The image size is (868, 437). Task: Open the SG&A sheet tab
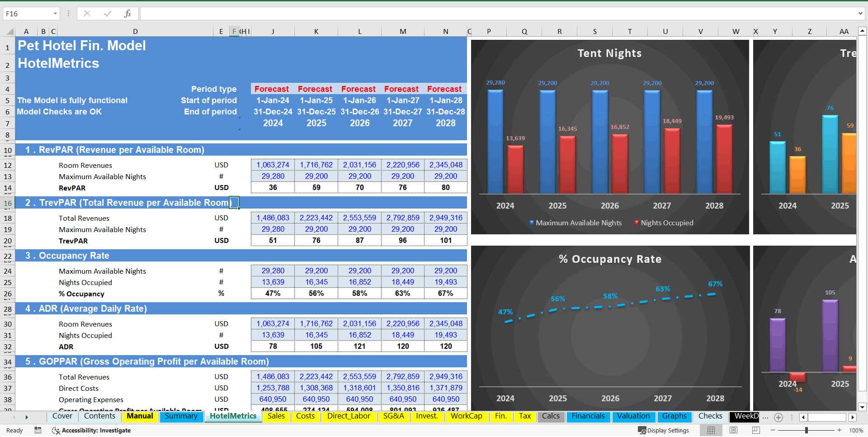click(x=394, y=416)
